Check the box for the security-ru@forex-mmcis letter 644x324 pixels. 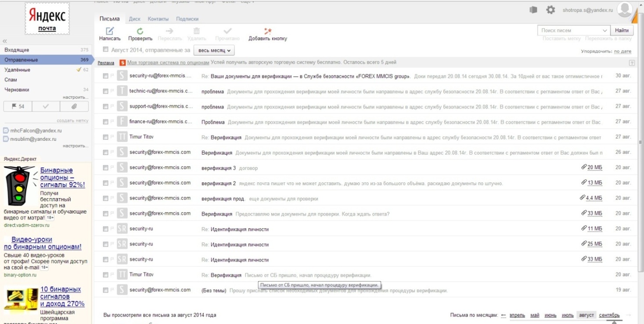point(105,76)
